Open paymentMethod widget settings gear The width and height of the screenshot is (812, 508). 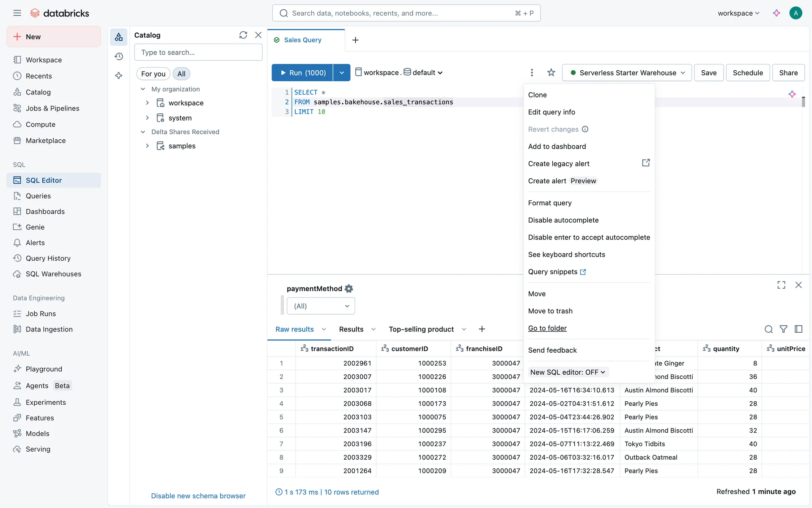[349, 289]
